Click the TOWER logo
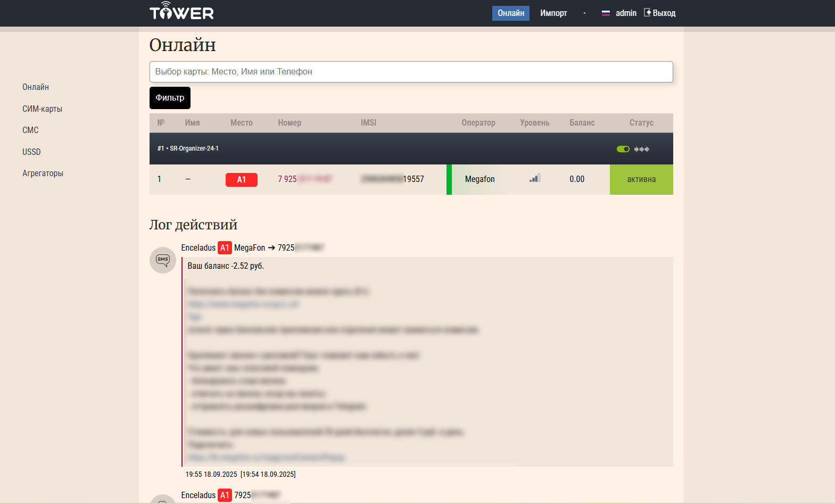The image size is (835, 504). tap(181, 12)
